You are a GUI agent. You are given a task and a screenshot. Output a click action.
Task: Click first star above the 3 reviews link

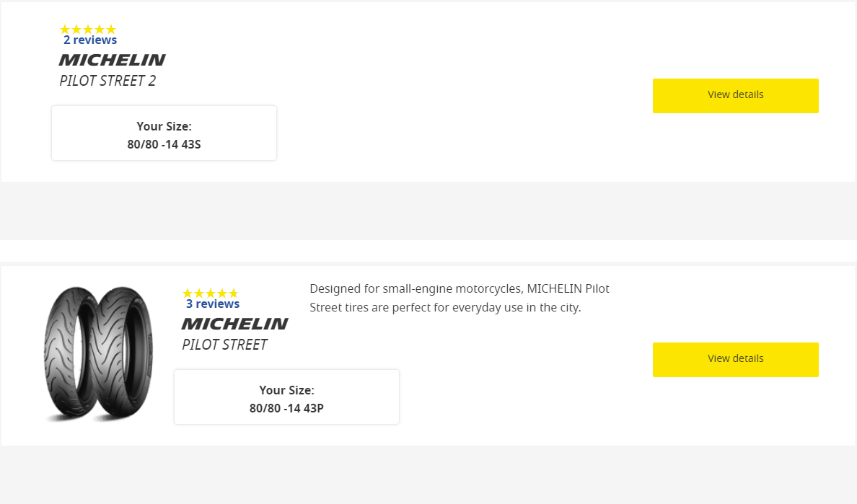[x=188, y=293]
